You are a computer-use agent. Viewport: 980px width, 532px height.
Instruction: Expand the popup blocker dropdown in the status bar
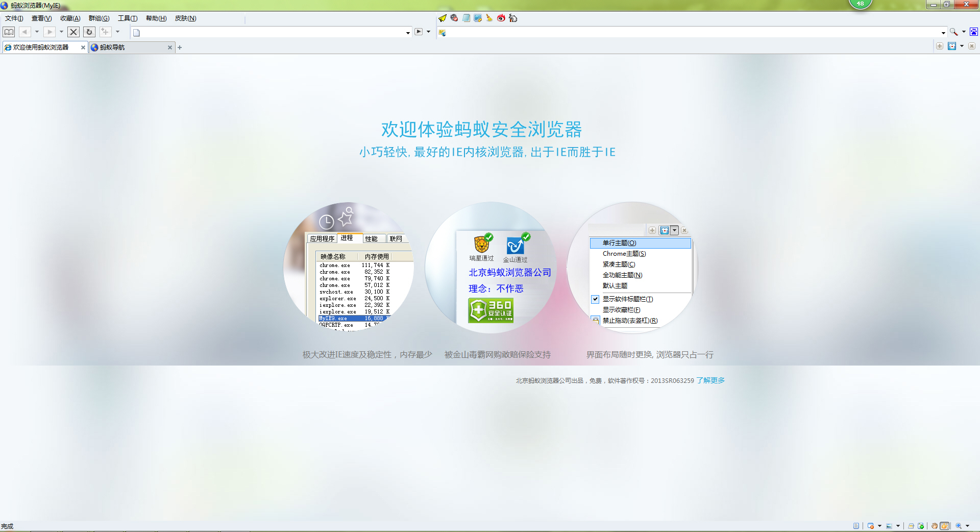pyautogui.click(x=879, y=526)
